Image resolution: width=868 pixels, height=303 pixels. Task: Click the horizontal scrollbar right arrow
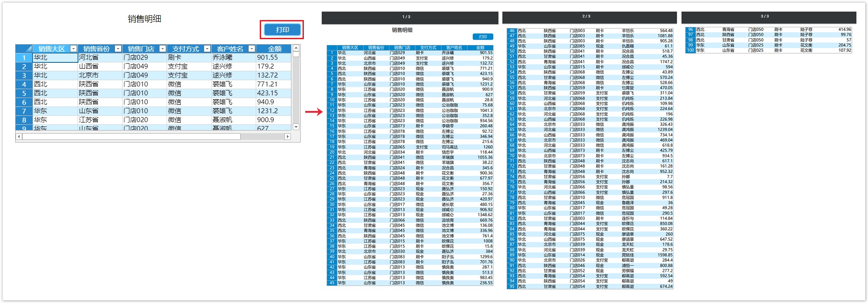(x=287, y=137)
